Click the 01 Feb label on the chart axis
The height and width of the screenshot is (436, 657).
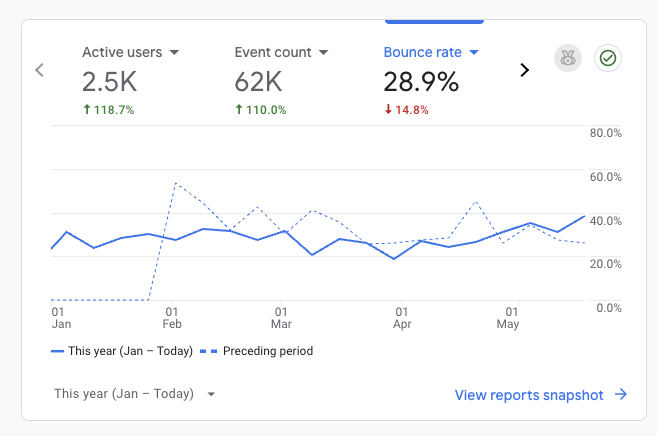[172, 318]
